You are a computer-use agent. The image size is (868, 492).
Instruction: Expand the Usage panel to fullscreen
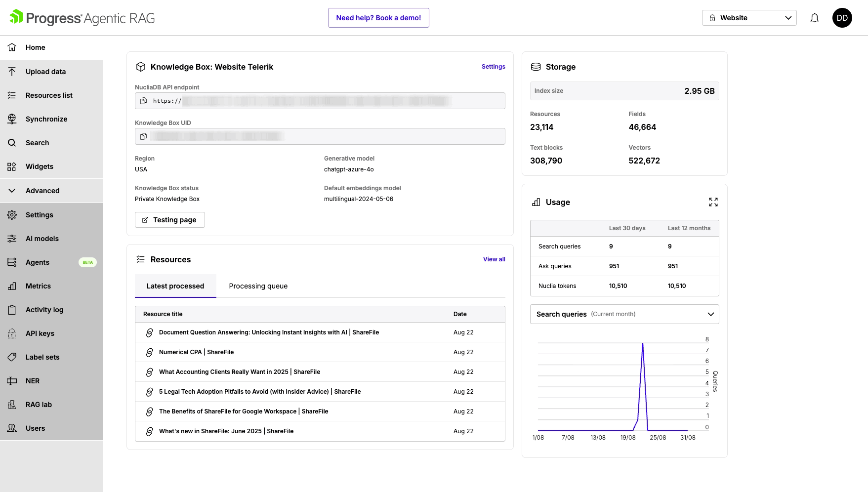tap(713, 202)
